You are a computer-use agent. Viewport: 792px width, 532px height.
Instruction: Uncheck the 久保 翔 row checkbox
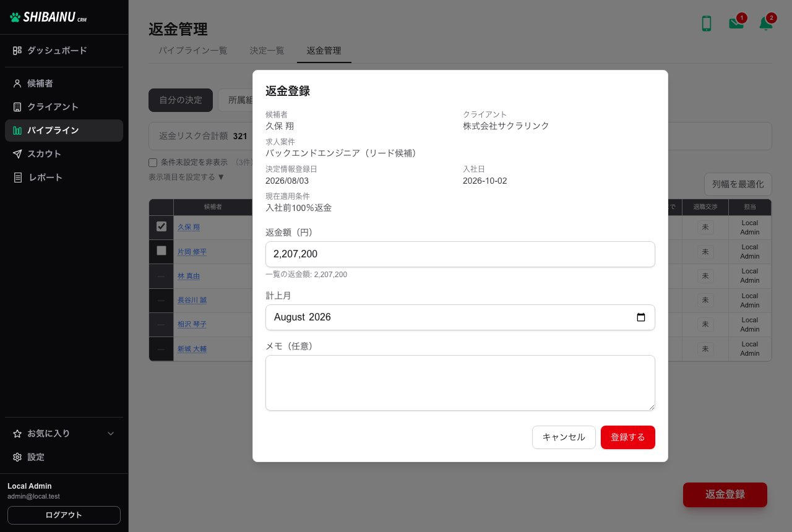(161, 226)
